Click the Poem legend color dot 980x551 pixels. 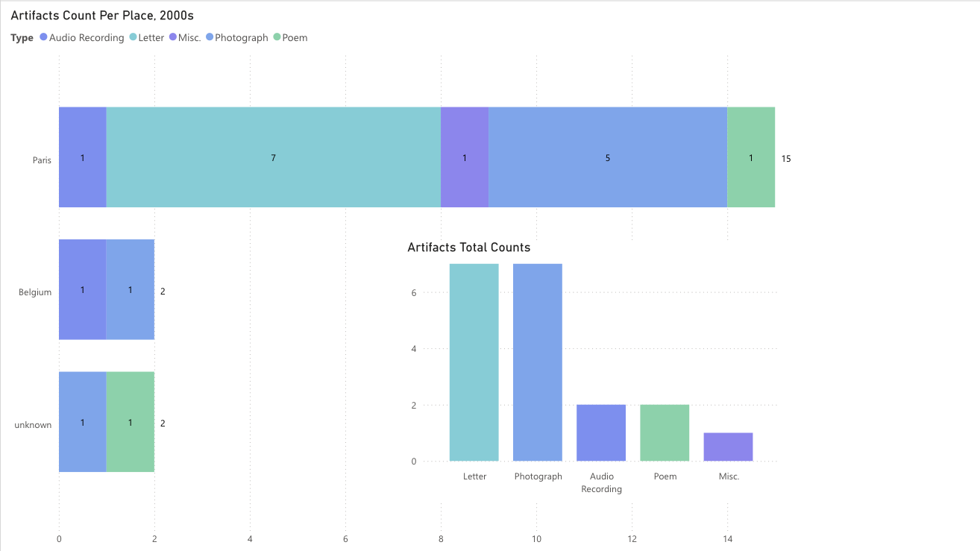277,37
